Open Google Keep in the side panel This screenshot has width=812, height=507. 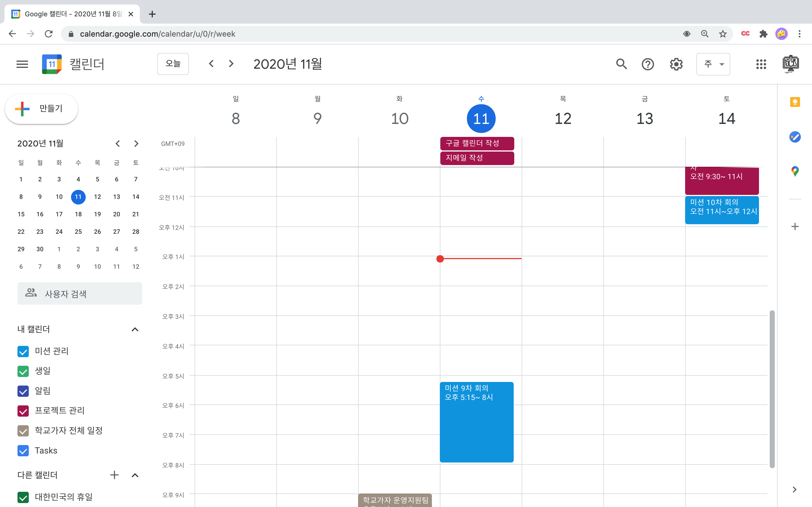(795, 102)
